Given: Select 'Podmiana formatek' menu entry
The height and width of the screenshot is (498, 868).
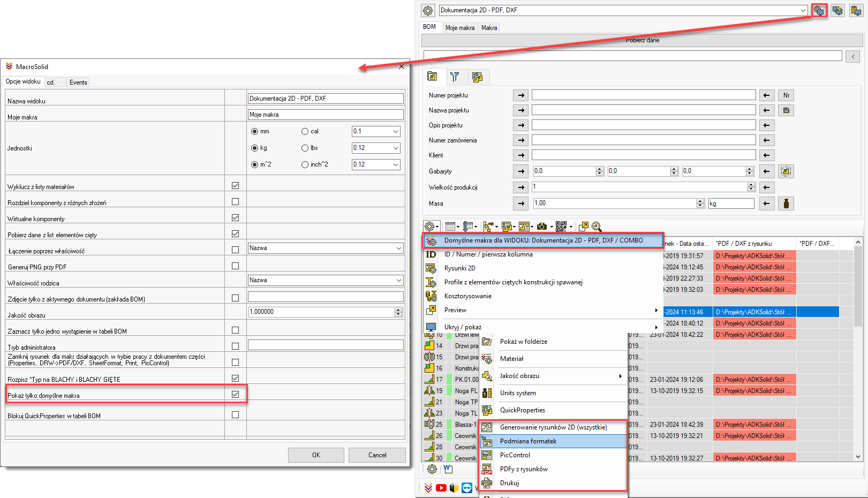Looking at the screenshot, I should click(x=528, y=441).
